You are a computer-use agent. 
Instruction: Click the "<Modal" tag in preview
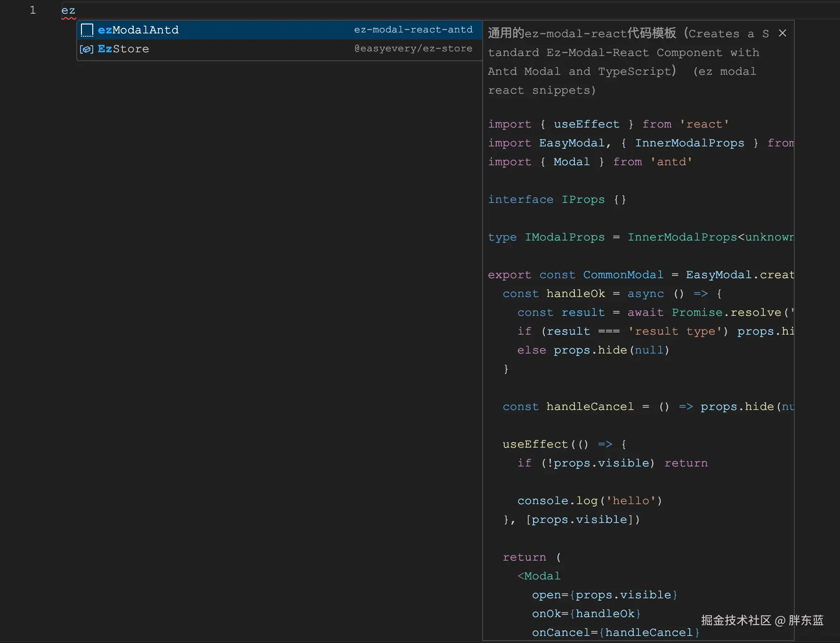pos(539,576)
